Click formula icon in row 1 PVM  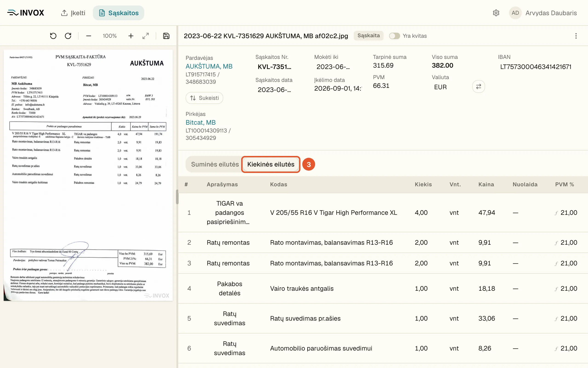(x=556, y=213)
